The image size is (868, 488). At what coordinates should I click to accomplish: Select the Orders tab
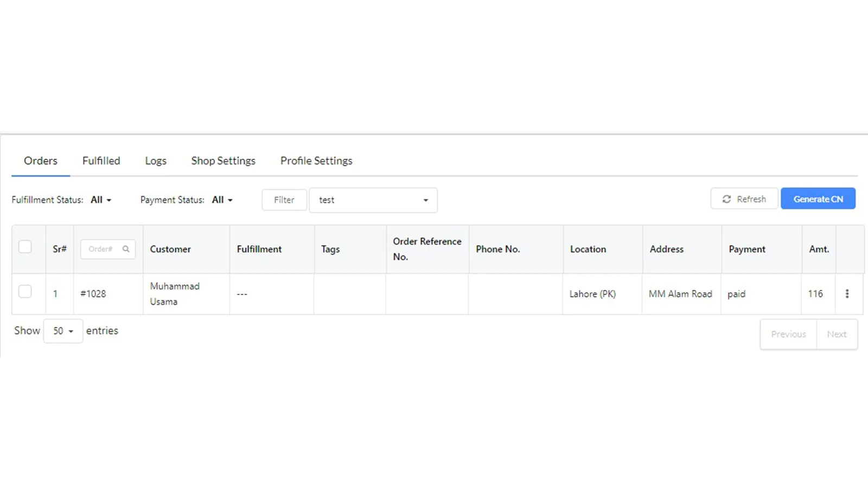(x=41, y=160)
